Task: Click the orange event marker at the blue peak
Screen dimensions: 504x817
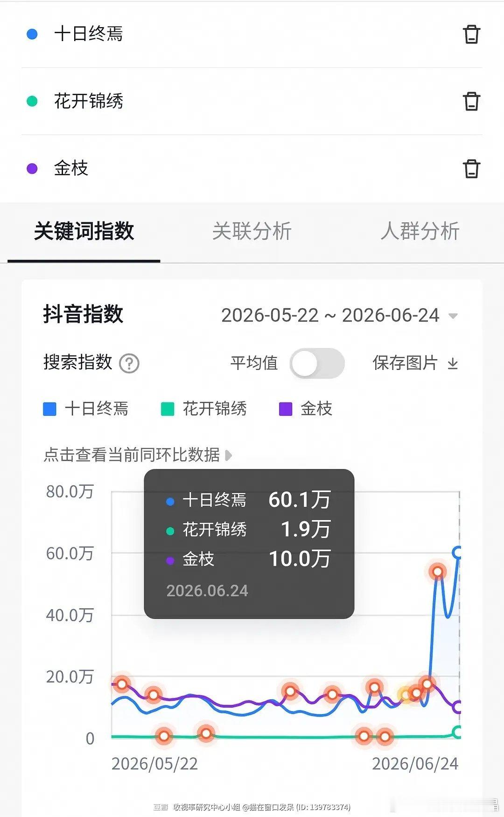Action: (438, 572)
